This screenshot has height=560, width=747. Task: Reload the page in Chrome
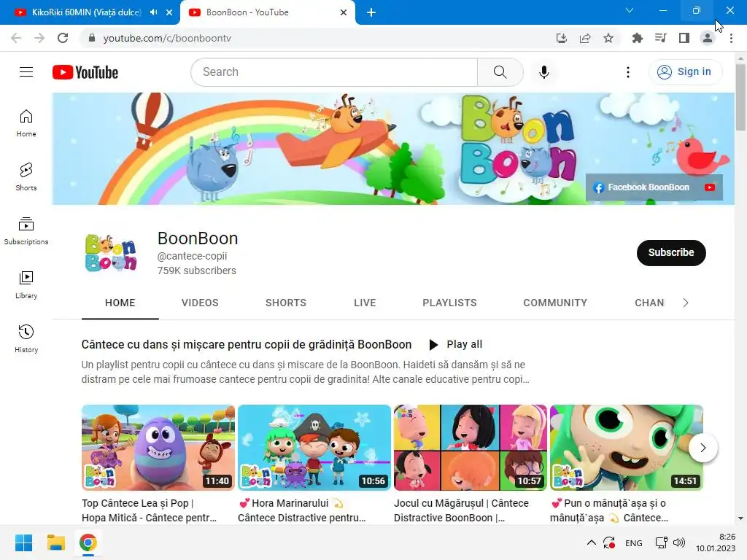[63, 38]
